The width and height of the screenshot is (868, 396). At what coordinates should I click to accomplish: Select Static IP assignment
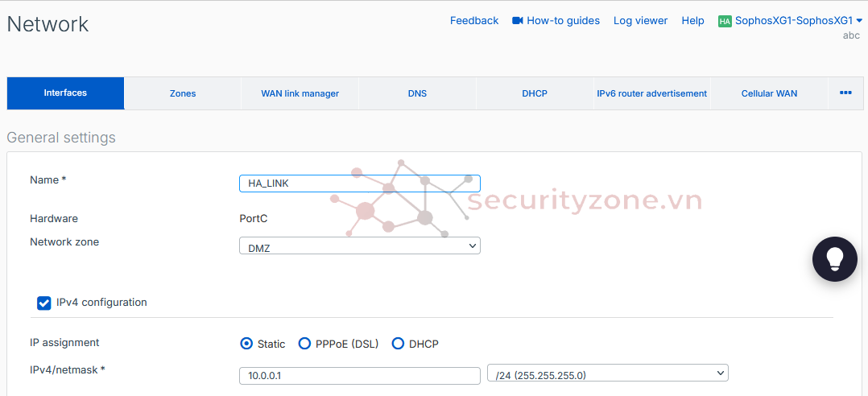coord(246,344)
